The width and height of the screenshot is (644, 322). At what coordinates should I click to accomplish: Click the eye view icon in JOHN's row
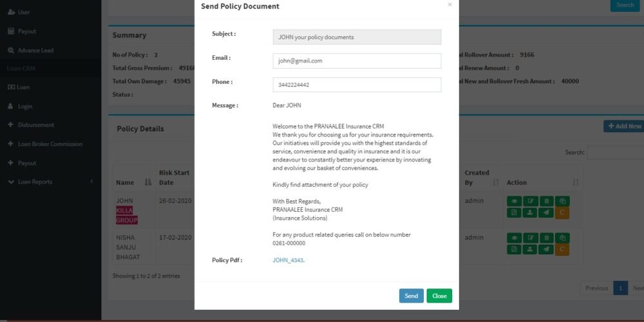tap(514, 201)
